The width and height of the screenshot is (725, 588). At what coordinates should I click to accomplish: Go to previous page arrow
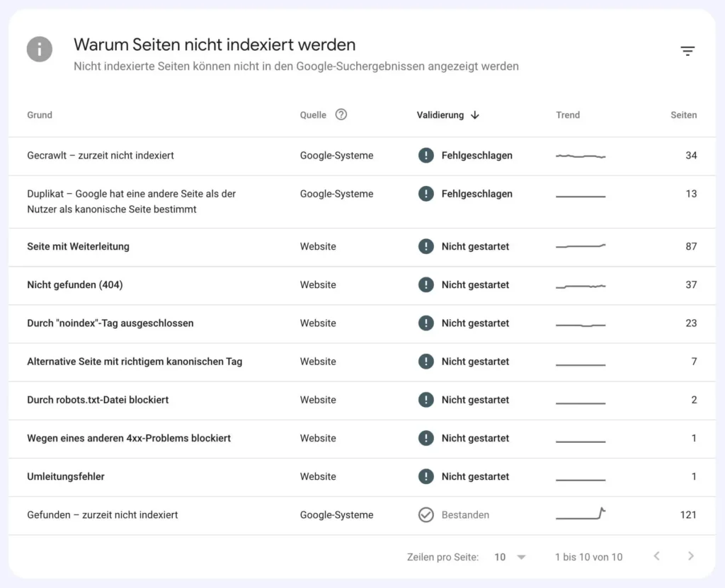[656, 556]
